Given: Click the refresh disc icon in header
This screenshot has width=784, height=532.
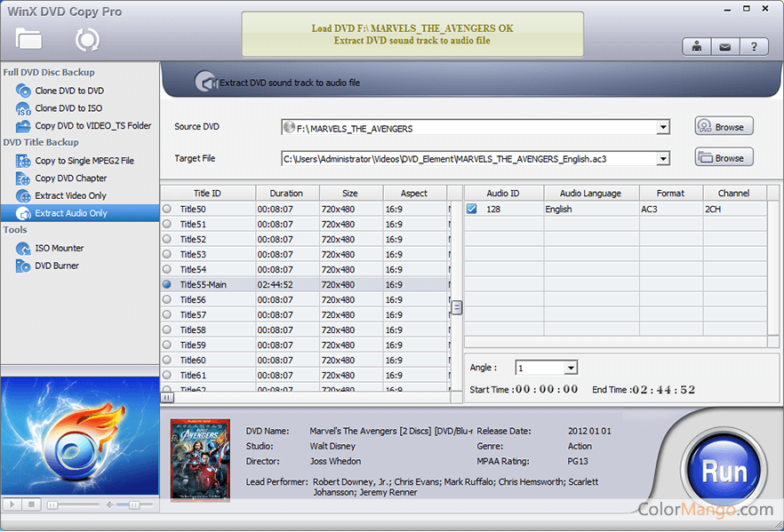Looking at the screenshot, I should point(87,39).
